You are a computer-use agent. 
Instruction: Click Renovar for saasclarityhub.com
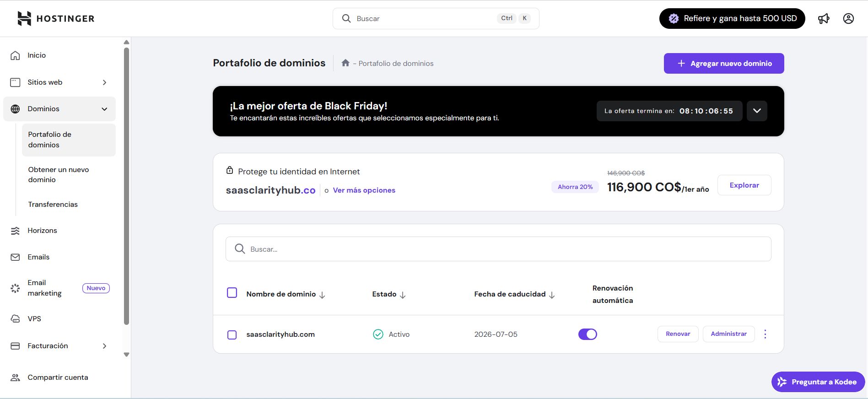(678, 334)
